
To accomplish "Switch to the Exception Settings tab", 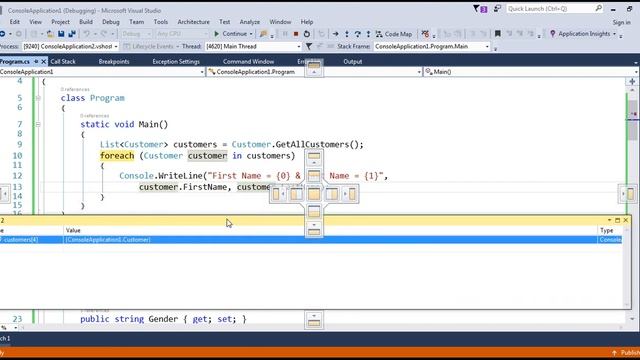I will [x=176, y=62].
